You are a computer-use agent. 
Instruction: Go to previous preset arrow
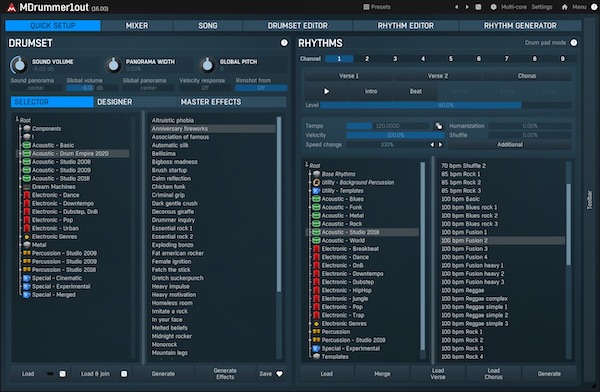457,7
